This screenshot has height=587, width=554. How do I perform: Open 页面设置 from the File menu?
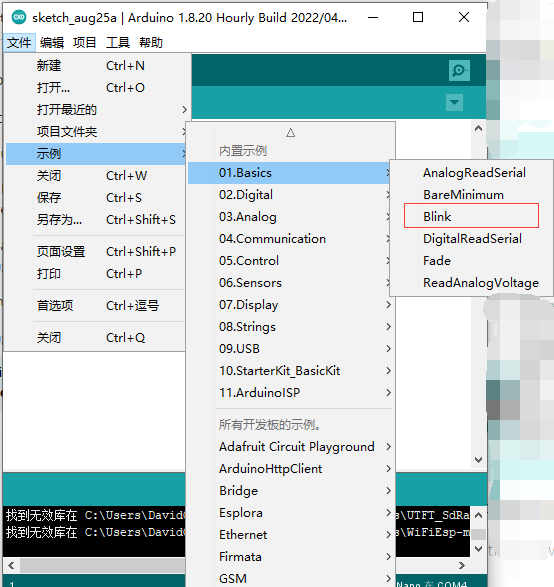point(95,252)
